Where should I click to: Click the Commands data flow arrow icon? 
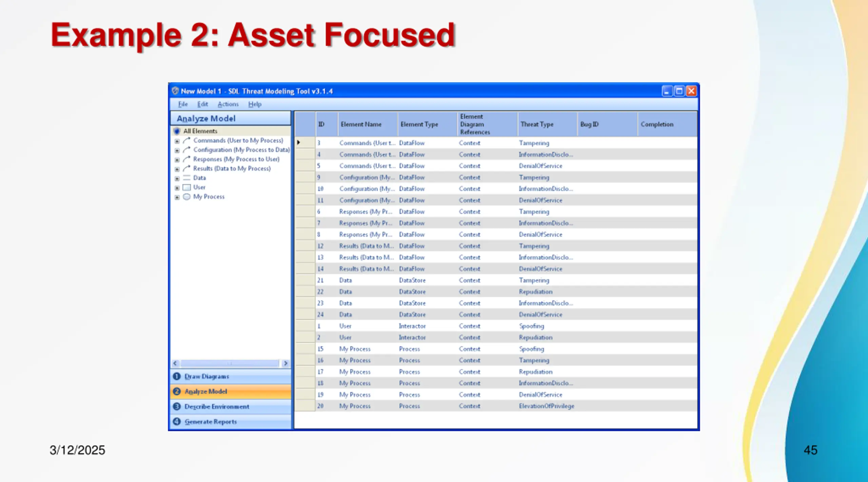click(x=186, y=140)
